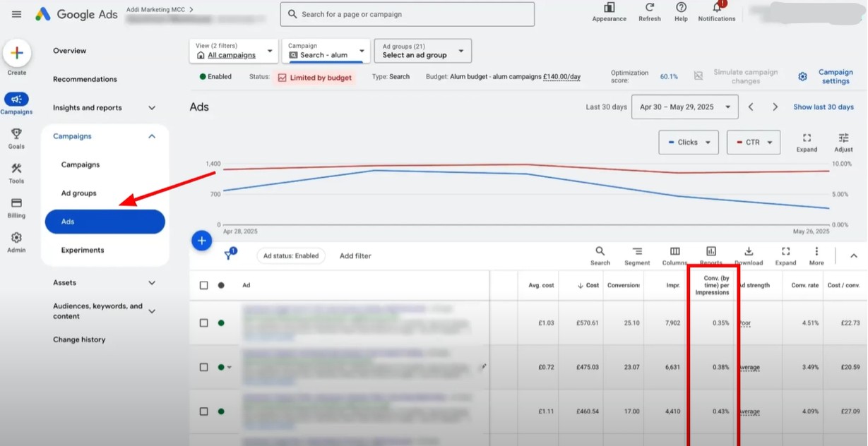Check the first ad row checkbox
868x446 pixels.
click(204, 323)
